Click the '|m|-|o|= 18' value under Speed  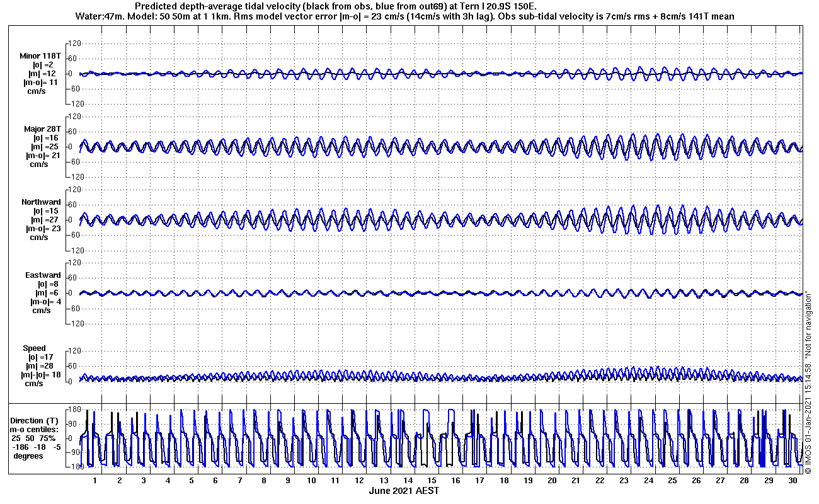click(x=42, y=375)
